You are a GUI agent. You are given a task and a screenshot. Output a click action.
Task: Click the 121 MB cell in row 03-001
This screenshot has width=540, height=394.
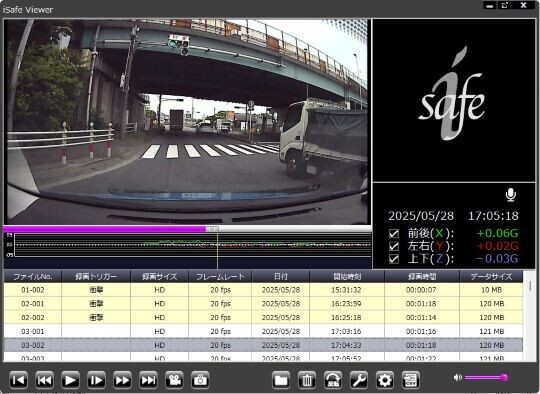[491, 331]
